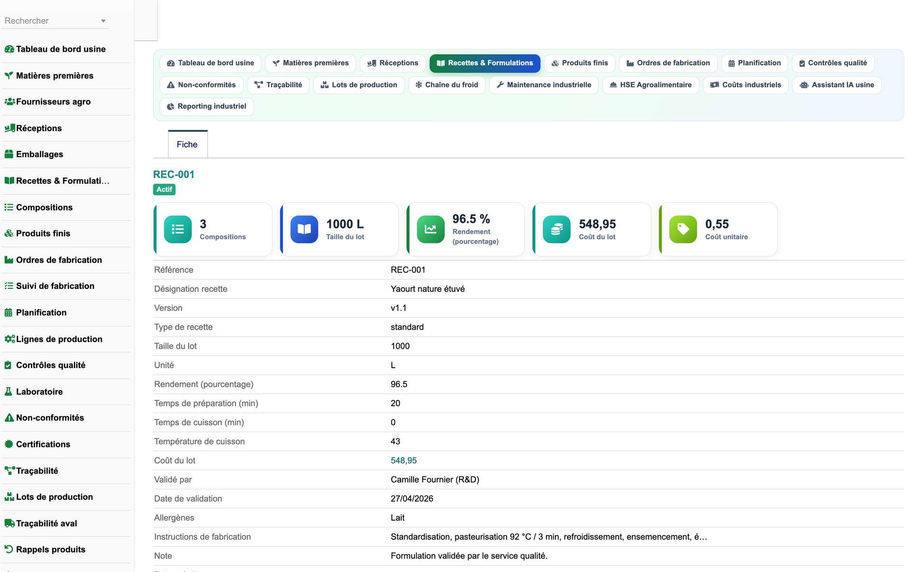Click the 0,55 Coût unitaire card
The width and height of the screenshot is (924, 572).
pos(718,229)
